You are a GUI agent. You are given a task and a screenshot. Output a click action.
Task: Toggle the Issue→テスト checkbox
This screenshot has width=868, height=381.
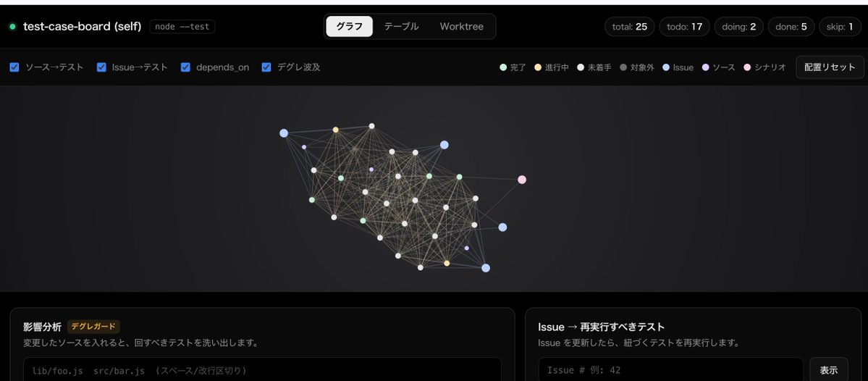pyautogui.click(x=101, y=67)
